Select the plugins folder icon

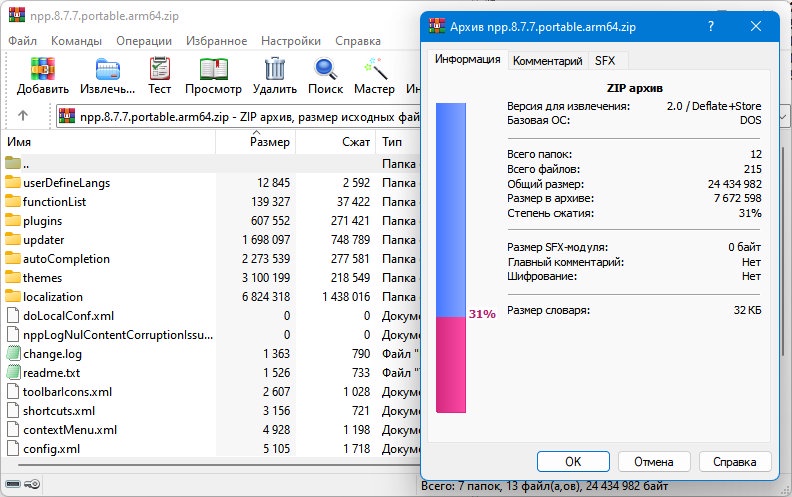click(x=13, y=220)
